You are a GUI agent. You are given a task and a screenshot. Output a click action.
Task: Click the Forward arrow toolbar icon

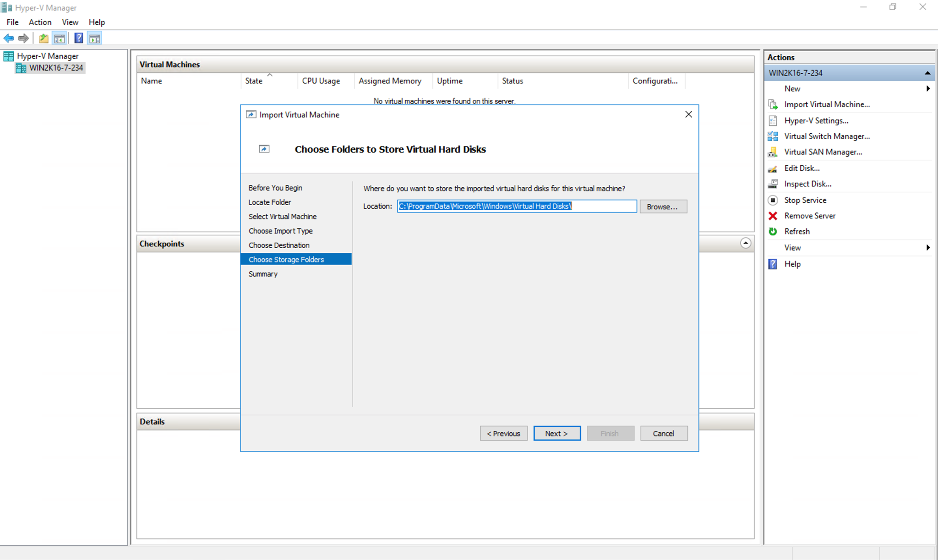pyautogui.click(x=23, y=38)
